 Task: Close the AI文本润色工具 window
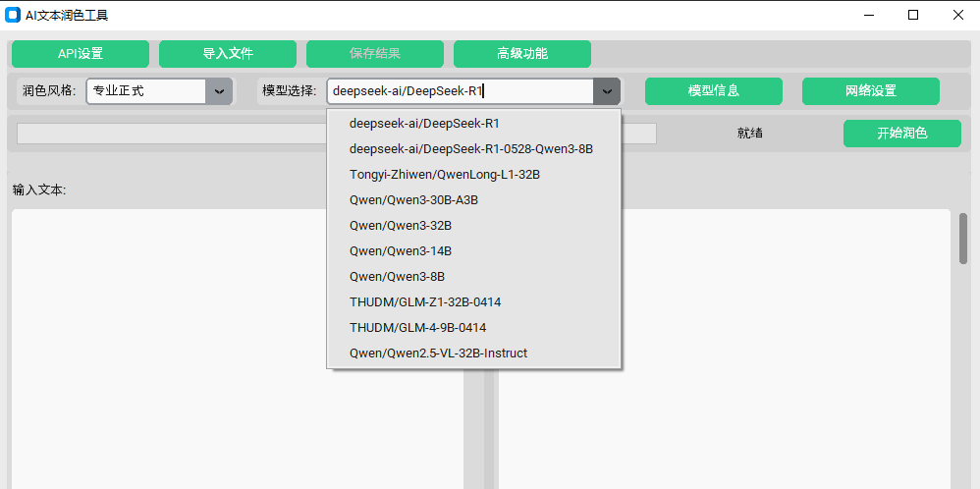pyautogui.click(x=957, y=15)
